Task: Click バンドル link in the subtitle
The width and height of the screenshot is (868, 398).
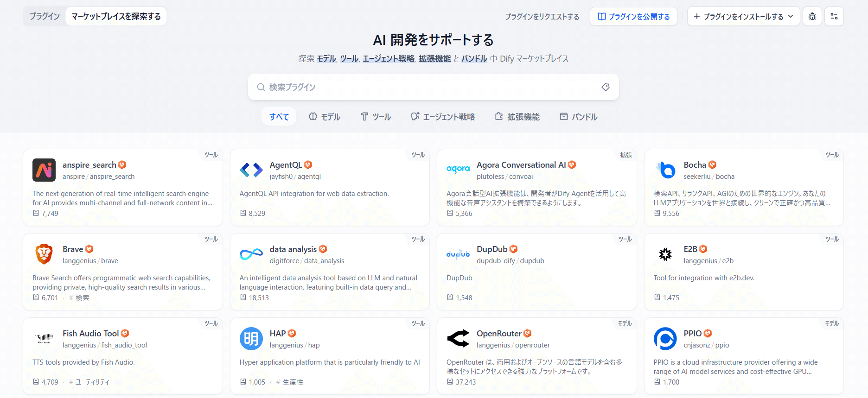Action: (474, 59)
